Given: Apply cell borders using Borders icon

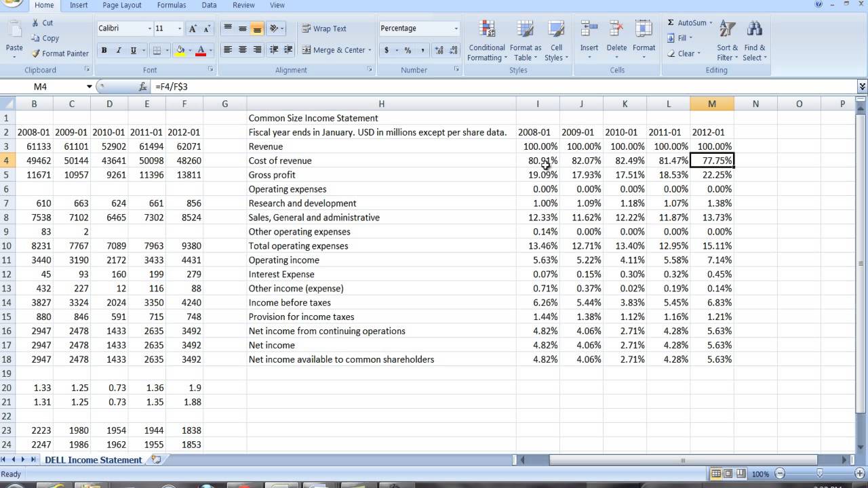Looking at the screenshot, I should 157,50.
